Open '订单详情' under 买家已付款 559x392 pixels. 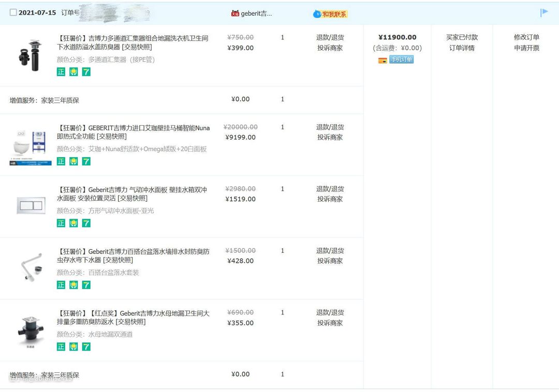pos(462,48)
